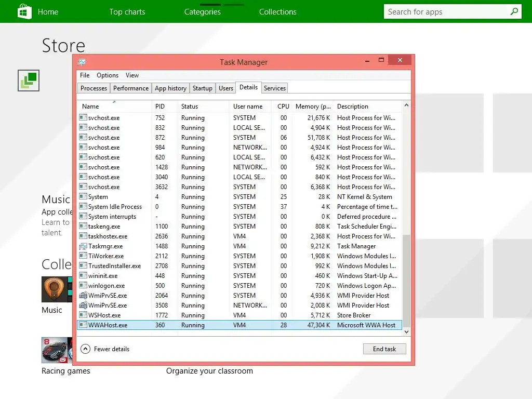Viewport: 532px width, 399px height.
Task: Click the vertical scrollbar thumb in Details list
Action: tap(406, 281)
